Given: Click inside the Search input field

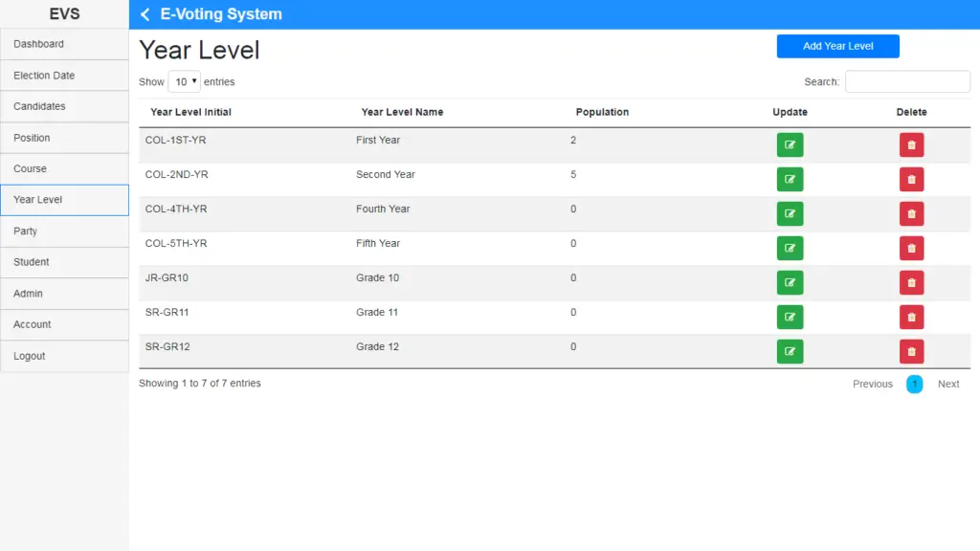Looking at the screenshot, I should [x=906, y=81].
